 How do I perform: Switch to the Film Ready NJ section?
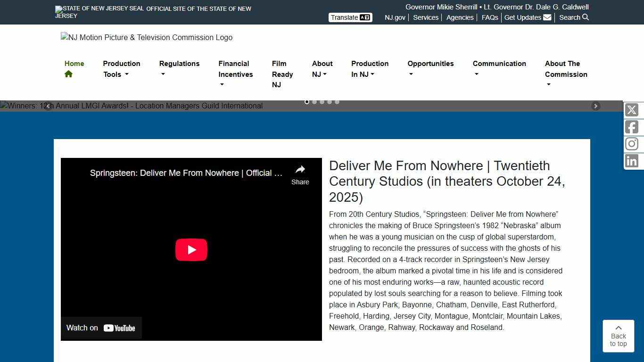tap(282, 74)
